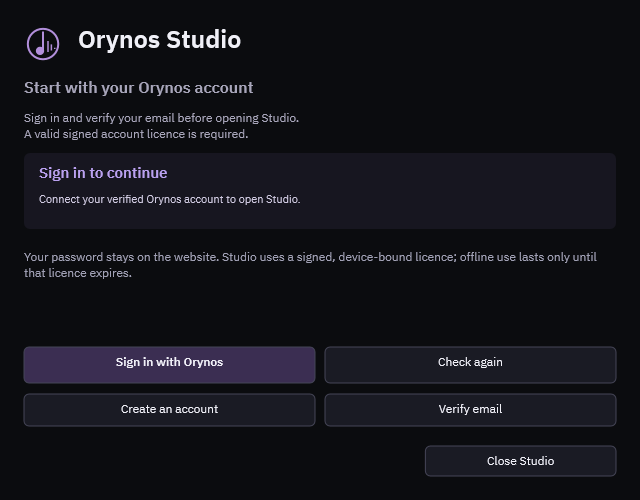Click the 'Sign in to continue' heading
The width and height of the screenshot is (640, 500).
[103, 173]
